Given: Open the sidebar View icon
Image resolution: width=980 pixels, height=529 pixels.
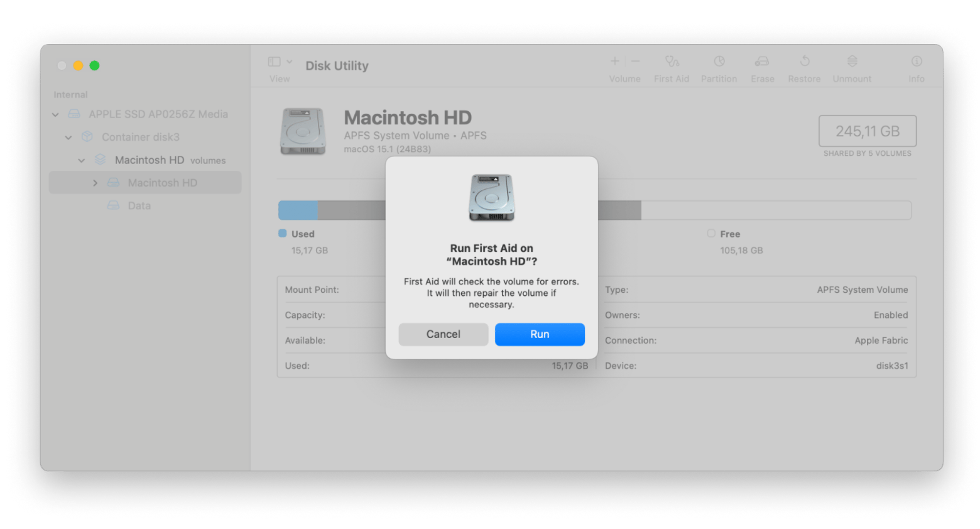Looking at the screenshot, I should (x=274, y=62).
